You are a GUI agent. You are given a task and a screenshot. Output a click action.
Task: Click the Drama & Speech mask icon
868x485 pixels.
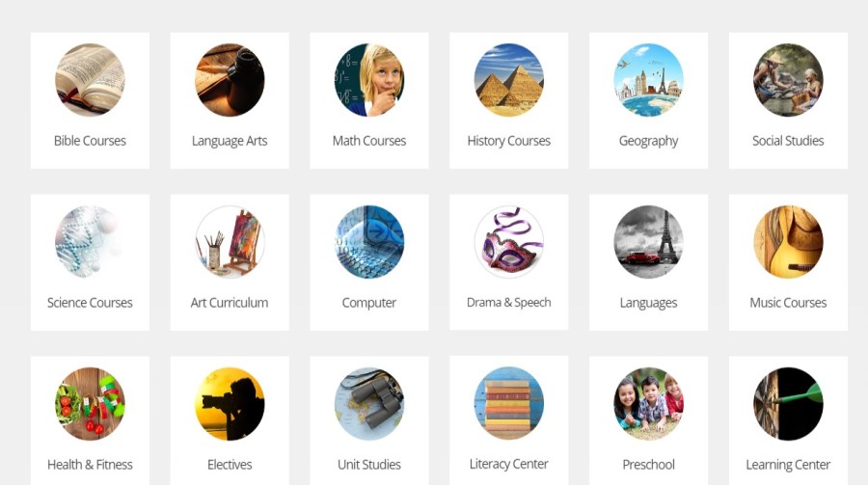pos(508,241)
